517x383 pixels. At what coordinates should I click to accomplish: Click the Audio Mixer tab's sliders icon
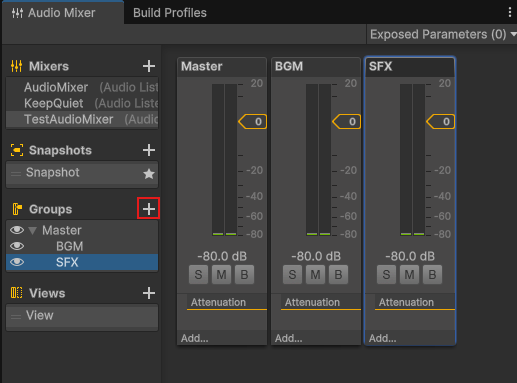pyautogui.click(x=17, y=13)
